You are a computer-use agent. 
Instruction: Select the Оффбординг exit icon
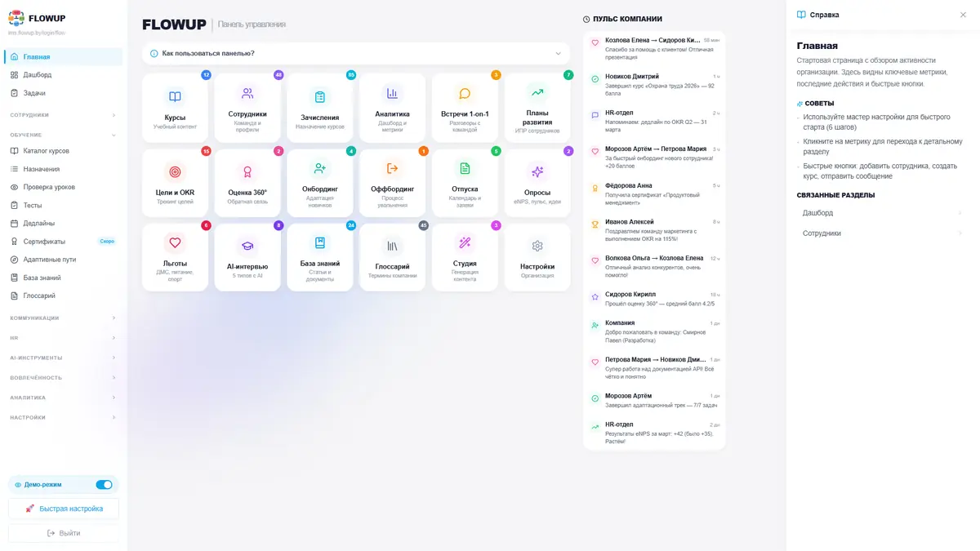392,168
